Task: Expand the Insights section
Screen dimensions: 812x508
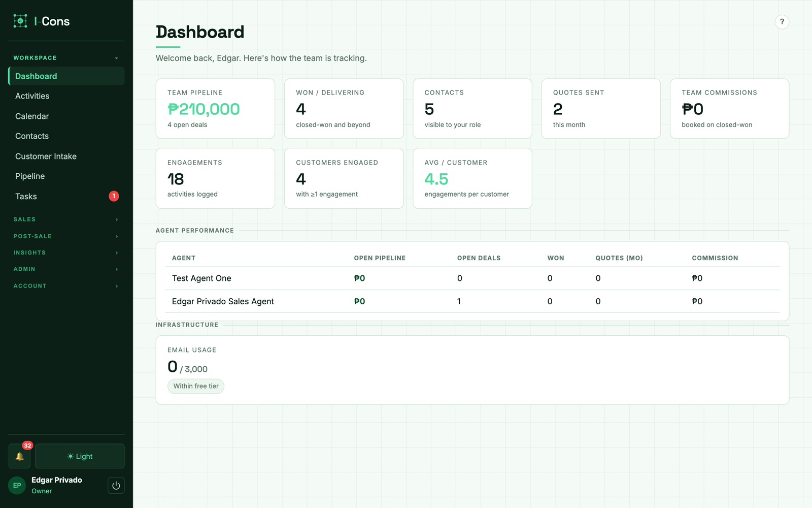Action: tap(66, 252)
